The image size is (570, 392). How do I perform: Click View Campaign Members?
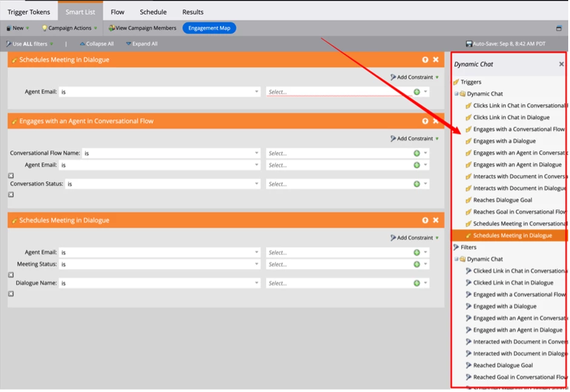(142, 28)
